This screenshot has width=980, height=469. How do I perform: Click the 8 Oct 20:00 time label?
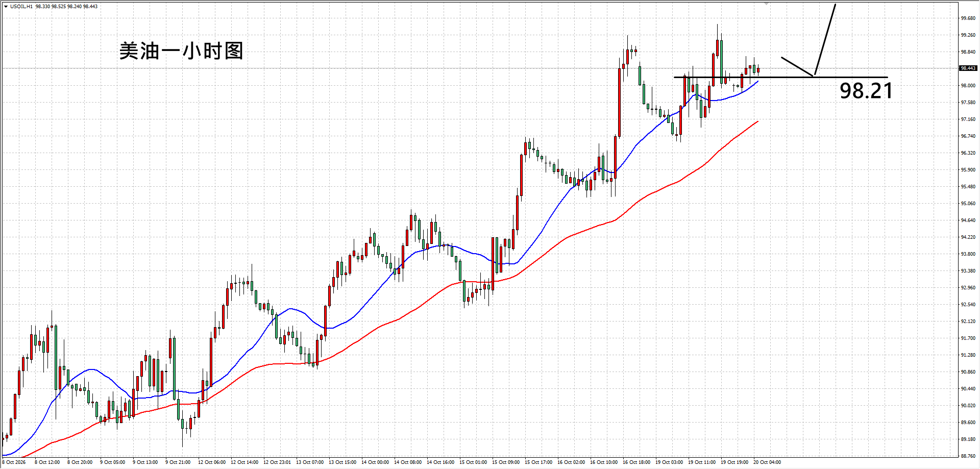tap(80, 462)
